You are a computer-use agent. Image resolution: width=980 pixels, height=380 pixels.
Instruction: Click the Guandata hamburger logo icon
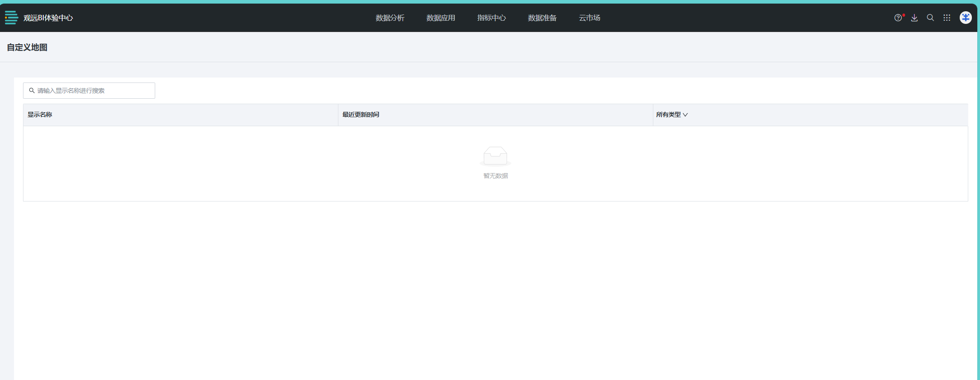11,18
